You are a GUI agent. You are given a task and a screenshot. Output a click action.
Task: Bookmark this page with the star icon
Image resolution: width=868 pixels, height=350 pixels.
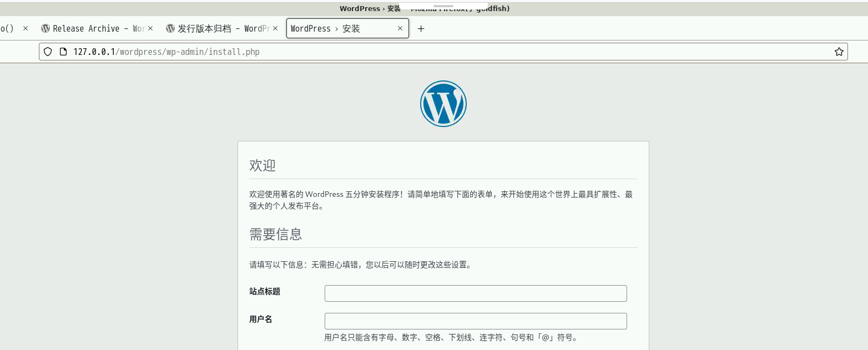point(839,52)
